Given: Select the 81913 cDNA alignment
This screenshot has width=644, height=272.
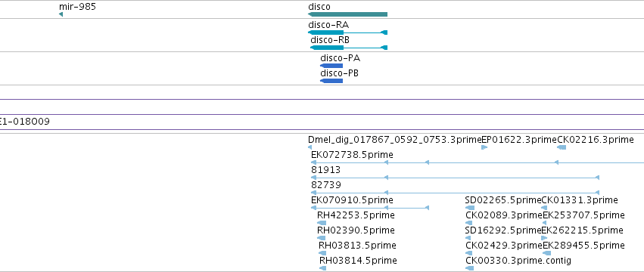Looking at the screenshot, I should pyautogui.click(x=455, y=178).
